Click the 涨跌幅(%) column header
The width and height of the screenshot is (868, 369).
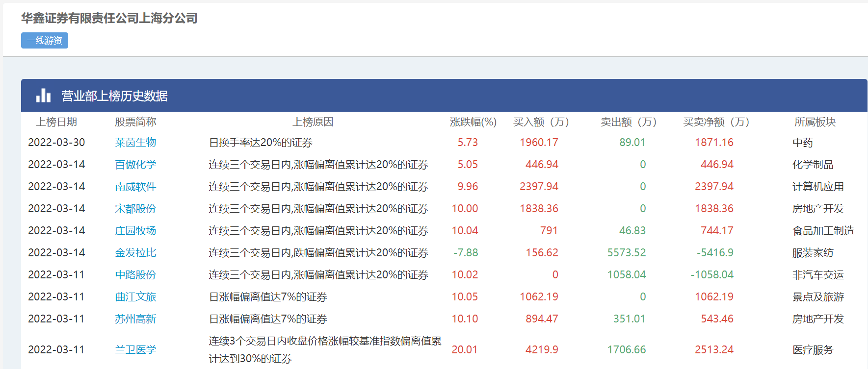[x=473, y=122]
